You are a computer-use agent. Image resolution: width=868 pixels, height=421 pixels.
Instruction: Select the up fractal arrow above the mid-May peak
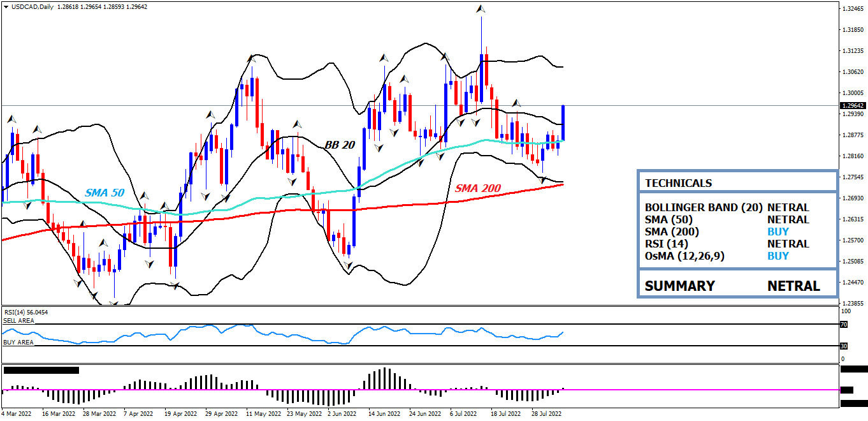[252, 58]
